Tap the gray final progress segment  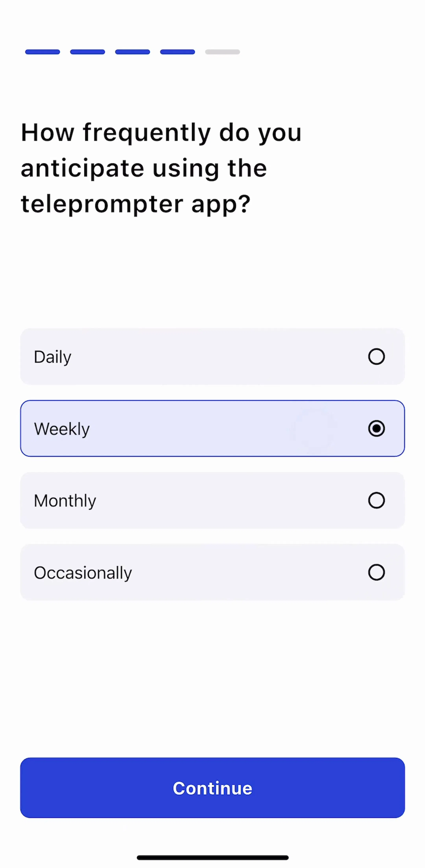pos(223,52)
